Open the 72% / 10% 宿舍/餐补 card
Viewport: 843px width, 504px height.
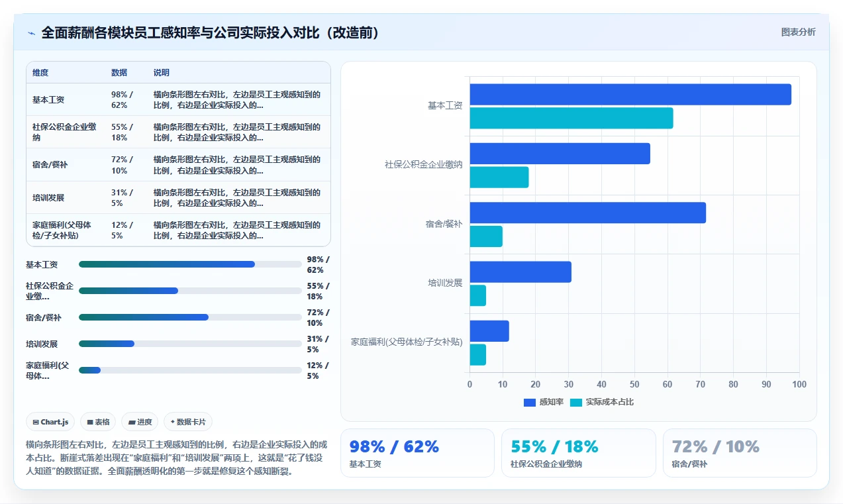pyautogui.click(x=740, y=453)
